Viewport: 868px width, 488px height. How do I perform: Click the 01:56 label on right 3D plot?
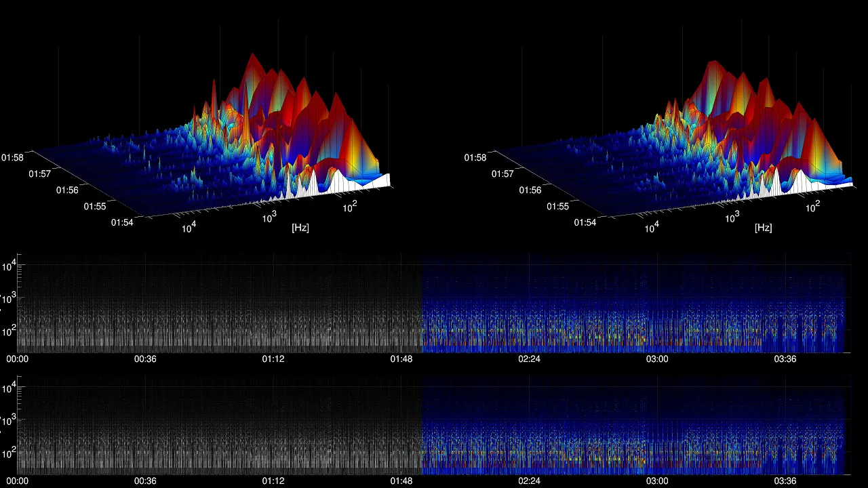[530, 190]
